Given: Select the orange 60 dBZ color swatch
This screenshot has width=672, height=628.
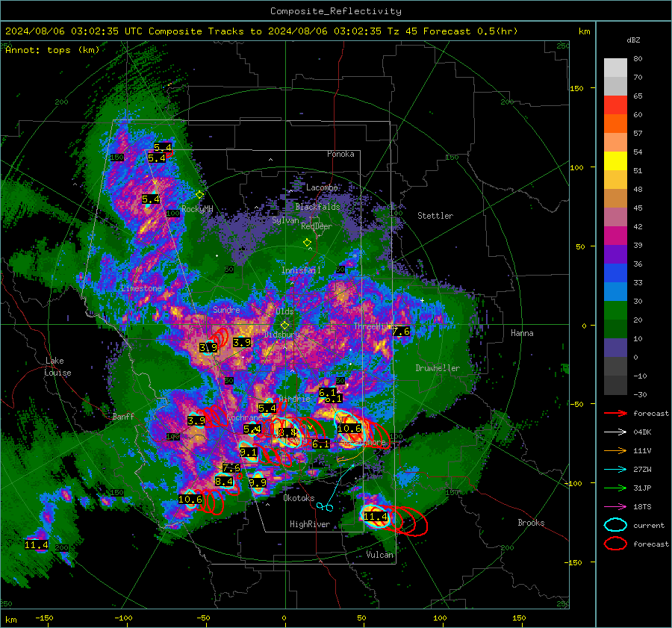Looking at the screenshot, I should coord(615,123).
